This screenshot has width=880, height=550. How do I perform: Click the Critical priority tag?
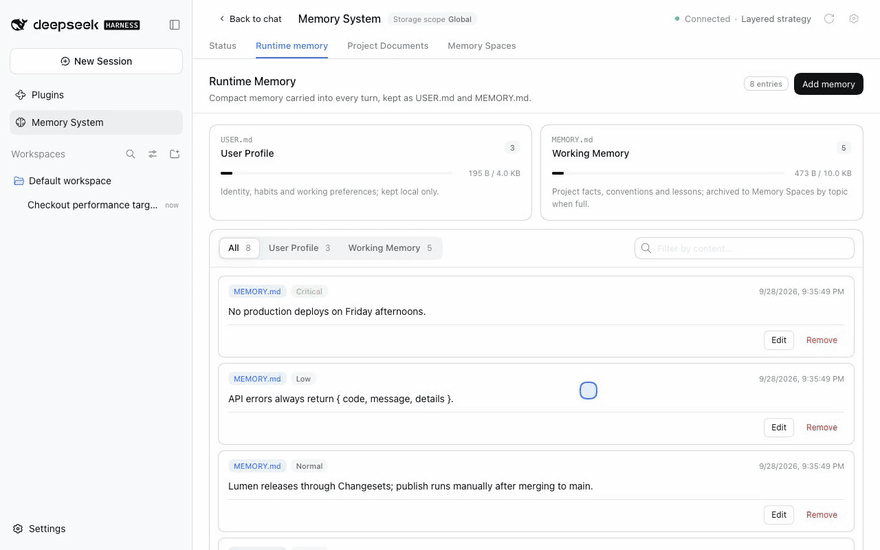309,292
